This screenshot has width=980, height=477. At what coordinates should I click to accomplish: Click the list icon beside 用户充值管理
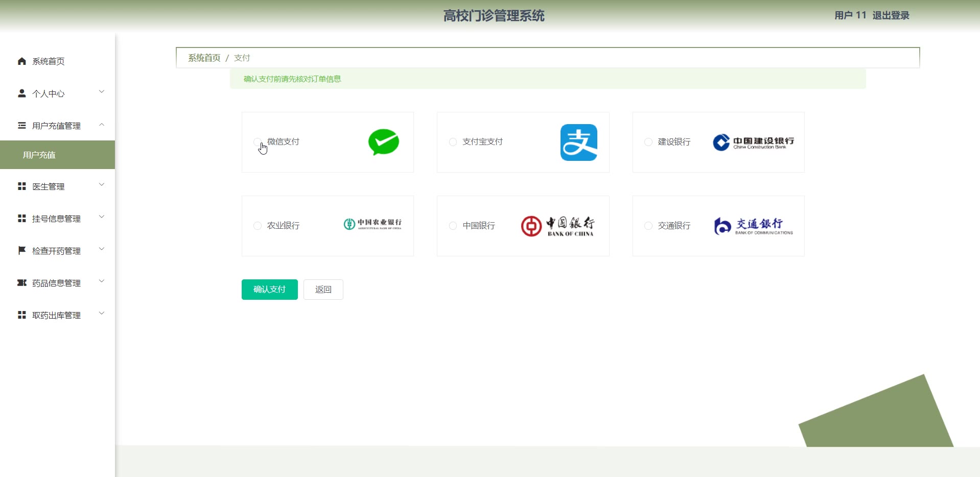pos(21,126)
